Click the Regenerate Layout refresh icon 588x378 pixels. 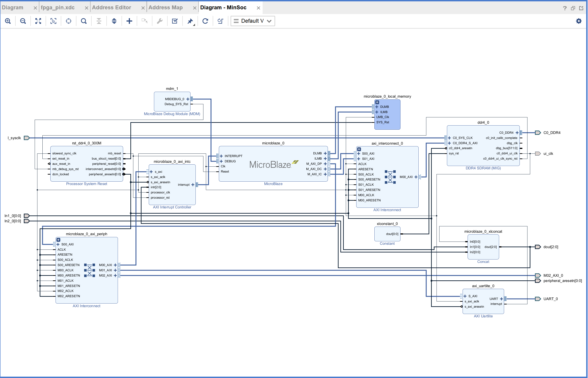[x=205, y=21]
